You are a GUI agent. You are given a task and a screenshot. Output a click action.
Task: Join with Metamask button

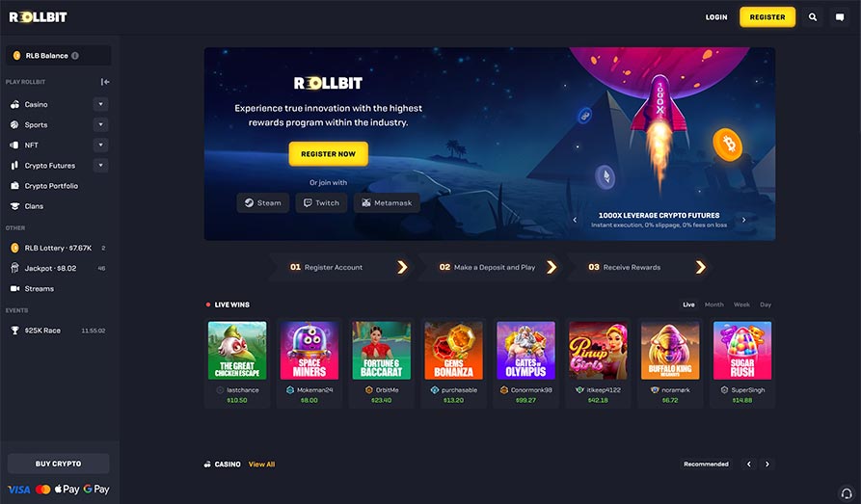coord(387,202)
